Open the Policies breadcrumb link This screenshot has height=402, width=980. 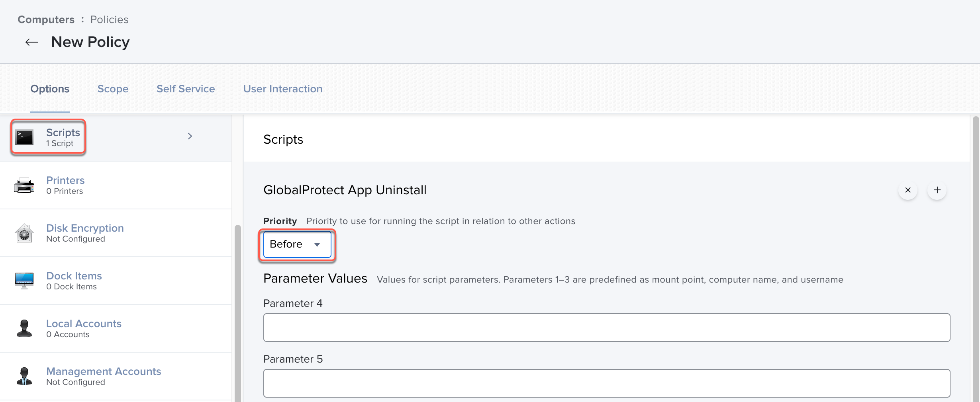pyautogui.click(x=109, y=20)
